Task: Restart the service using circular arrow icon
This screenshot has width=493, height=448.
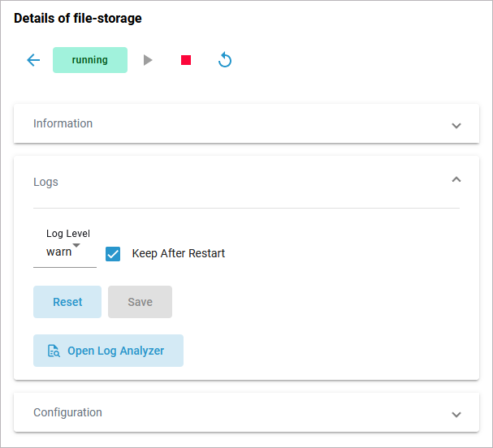Action: 225,60
